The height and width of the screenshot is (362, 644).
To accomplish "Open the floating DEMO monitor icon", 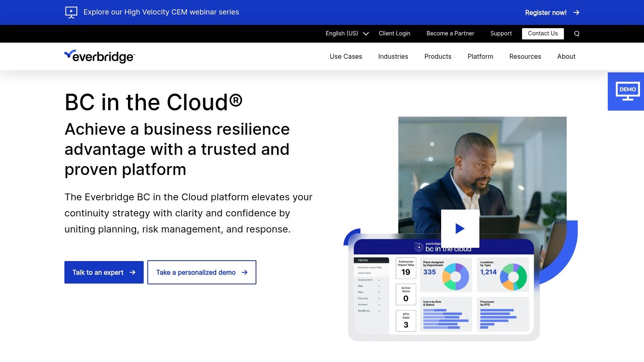I will (627, 91).
